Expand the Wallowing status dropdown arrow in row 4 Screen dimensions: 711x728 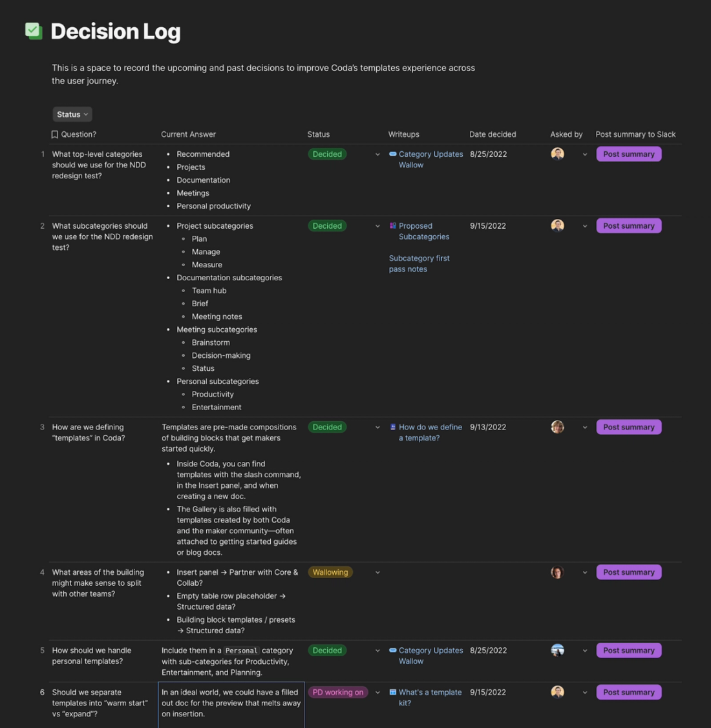[377, 573]
